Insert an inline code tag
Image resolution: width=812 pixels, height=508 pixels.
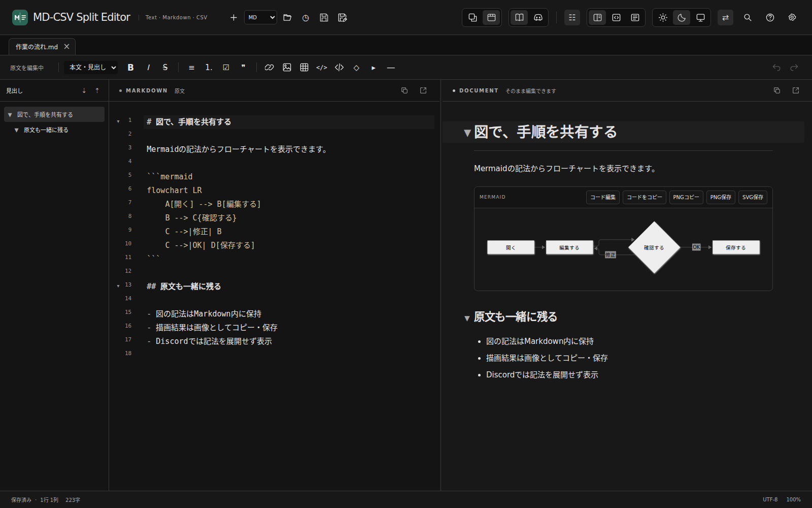click(322, 68)
